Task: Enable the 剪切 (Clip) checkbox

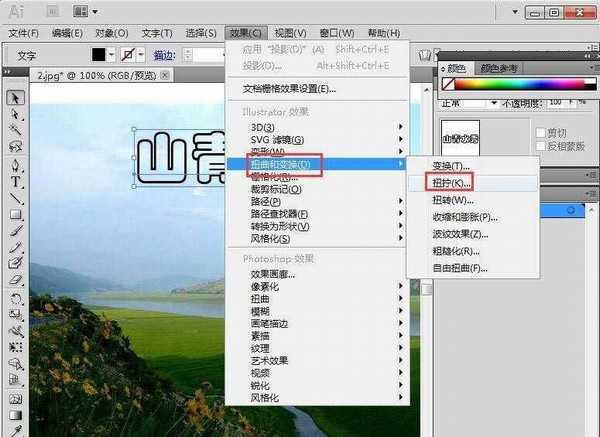Action: [540, 132]
